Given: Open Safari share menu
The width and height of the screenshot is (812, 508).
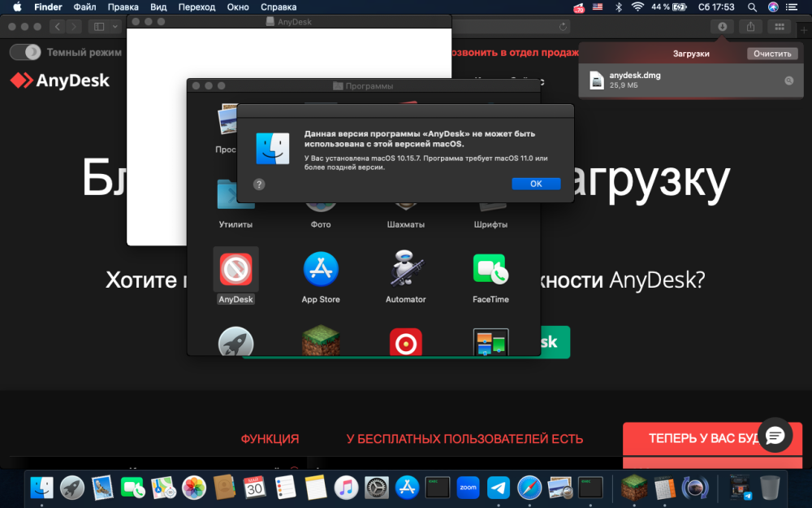Looking at the screenshot, I should point(750,27).
